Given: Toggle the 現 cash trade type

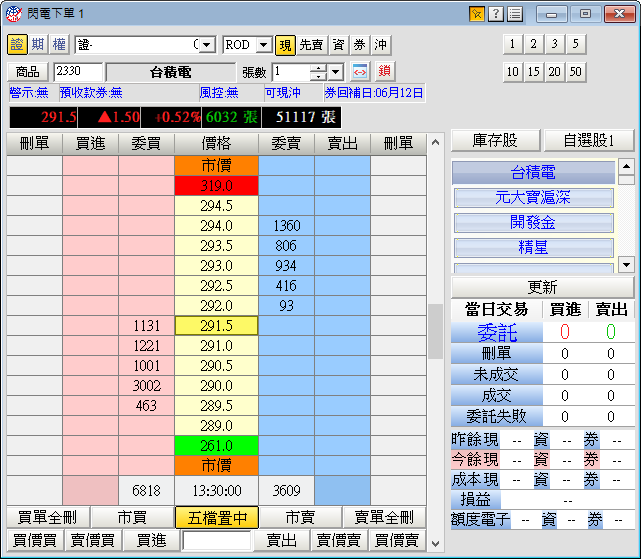Looking at the screenshot, I should tap(285, 45).
